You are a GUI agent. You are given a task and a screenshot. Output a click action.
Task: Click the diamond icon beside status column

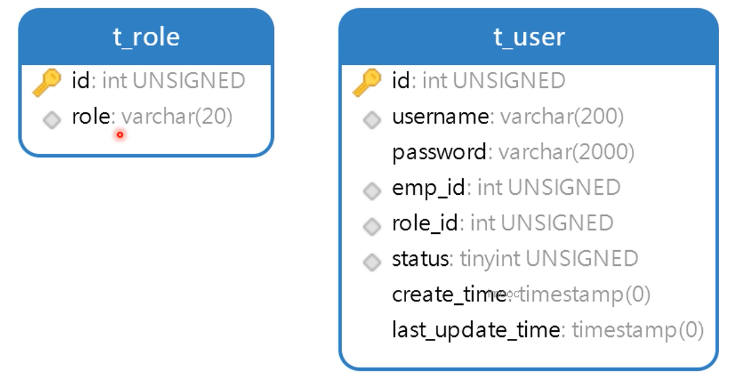coord(372,262)
